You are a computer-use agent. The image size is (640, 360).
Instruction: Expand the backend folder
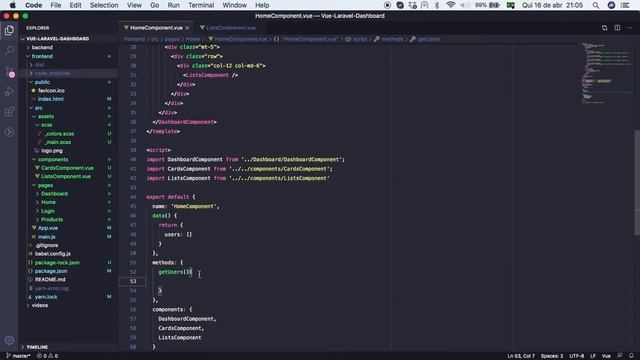coord(42,47)
